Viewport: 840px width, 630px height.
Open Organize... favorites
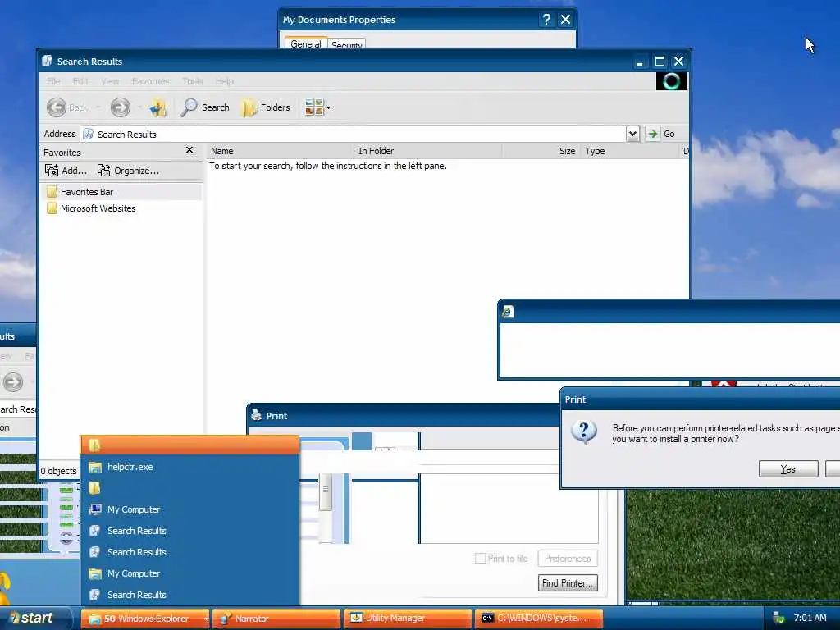[128, 171]
